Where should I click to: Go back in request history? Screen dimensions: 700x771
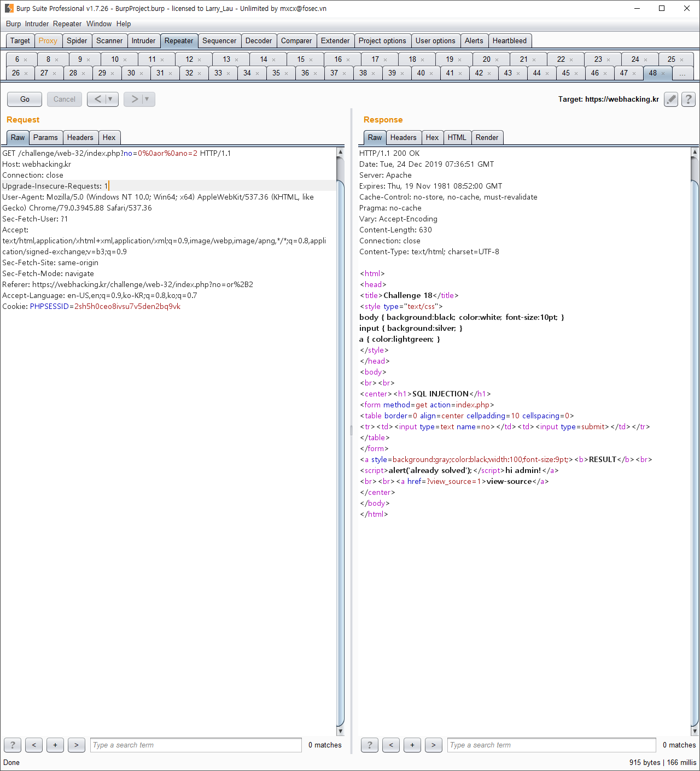click(97, 99)
